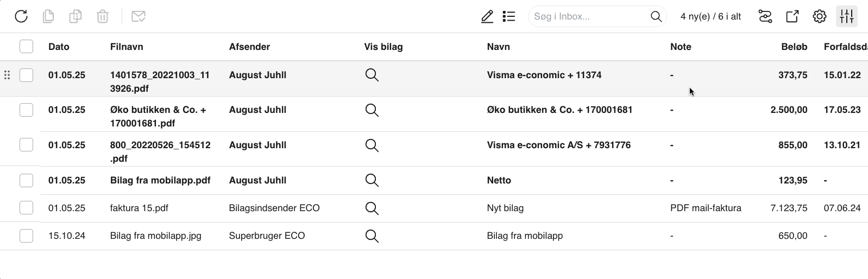This screenshot has width=868, height=279.
Task: Open the settings gear icon
Action: pos(820,16)
